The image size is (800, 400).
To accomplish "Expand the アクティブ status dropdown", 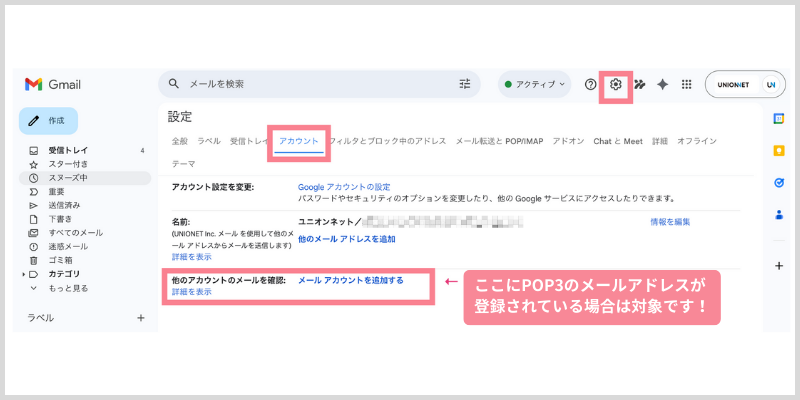I will click(x=535, y=84).
